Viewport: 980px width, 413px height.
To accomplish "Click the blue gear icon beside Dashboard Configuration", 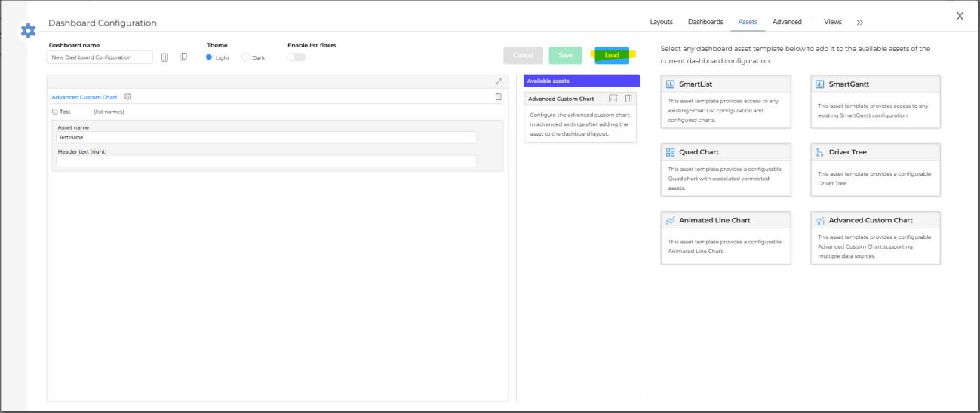I will pyautogui.click(x=28, y=31).
